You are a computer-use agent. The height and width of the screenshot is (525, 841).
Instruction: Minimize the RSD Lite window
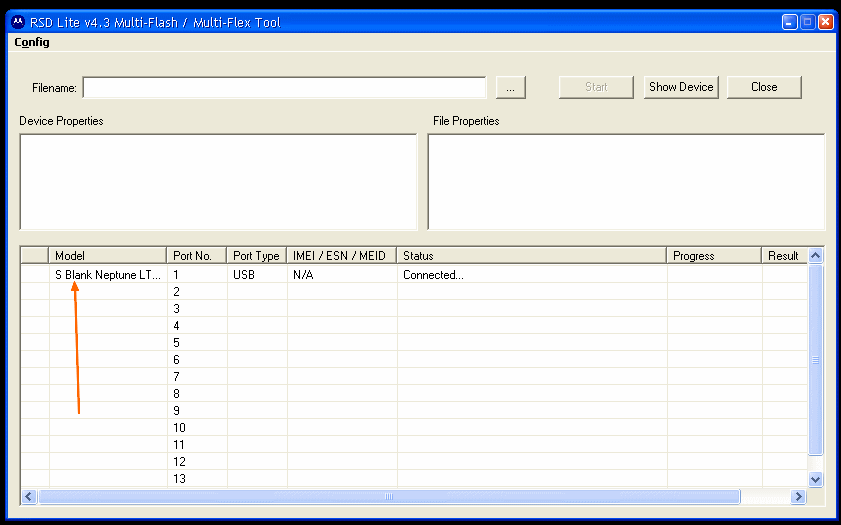(790, 22)
